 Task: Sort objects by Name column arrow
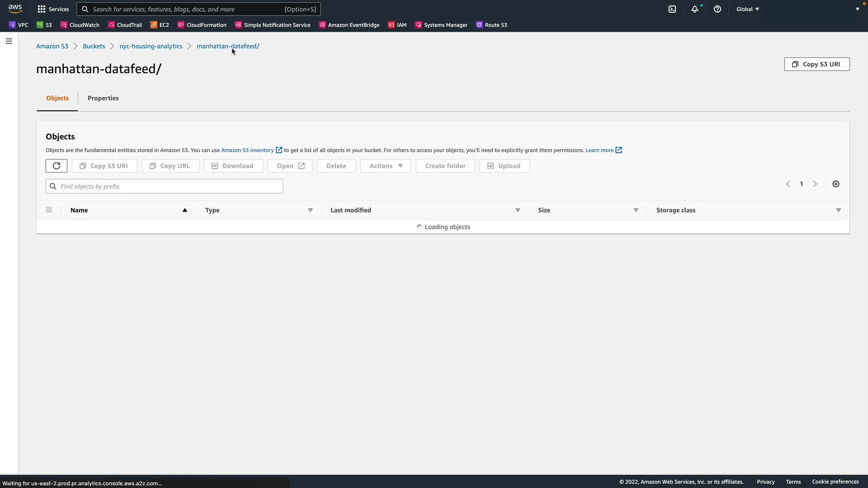pos(184,210)
